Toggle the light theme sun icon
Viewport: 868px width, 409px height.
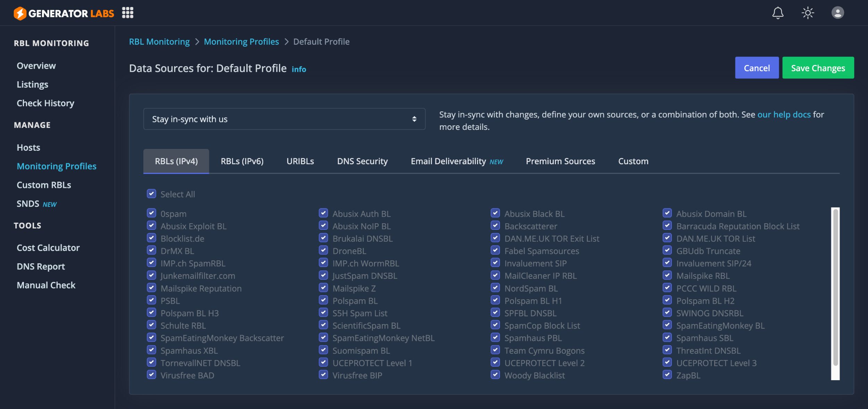click(808, 13)
